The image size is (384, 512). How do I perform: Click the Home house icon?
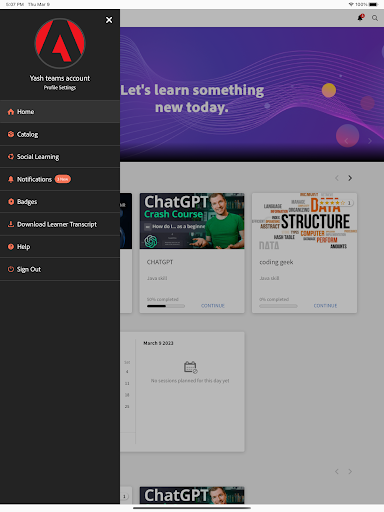(x=11, y=112)
